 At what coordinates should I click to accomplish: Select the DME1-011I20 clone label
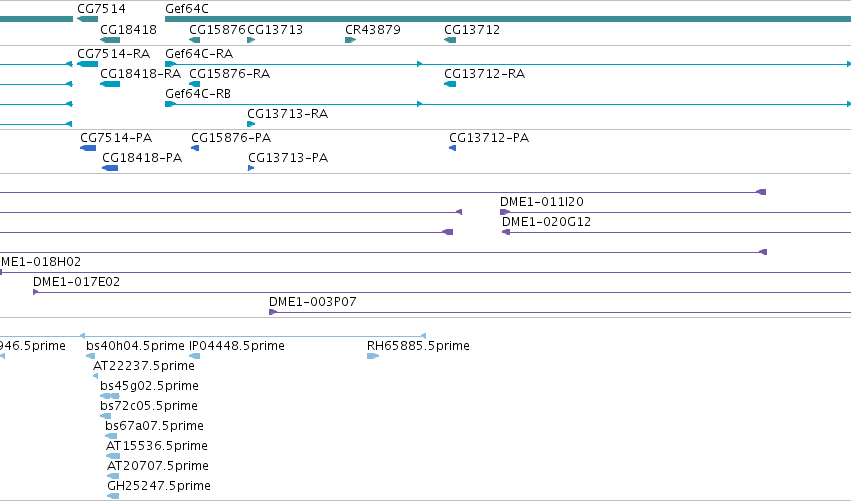pyautogui.click(x=542, y=201)
